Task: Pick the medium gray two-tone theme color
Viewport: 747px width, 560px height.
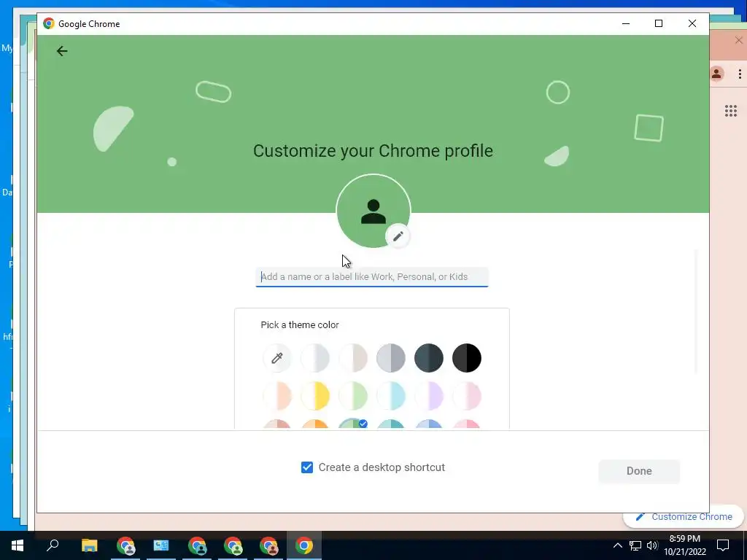Action: (x=391, y=357)
